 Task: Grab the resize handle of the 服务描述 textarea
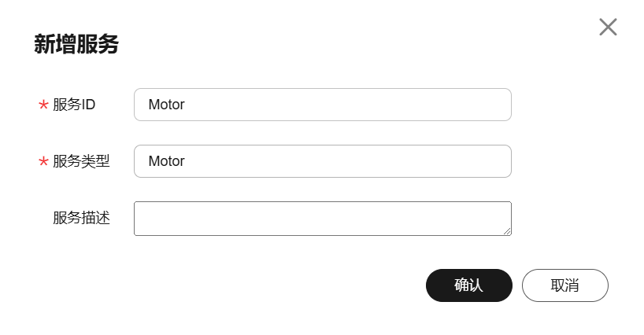[507, 232]
